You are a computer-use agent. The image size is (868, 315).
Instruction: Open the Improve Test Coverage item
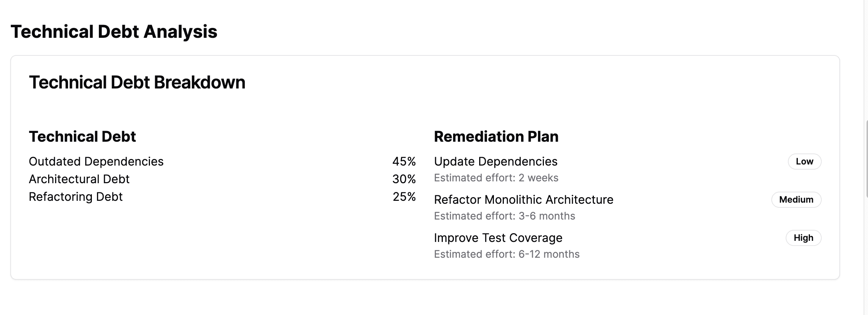click(498, 238)
